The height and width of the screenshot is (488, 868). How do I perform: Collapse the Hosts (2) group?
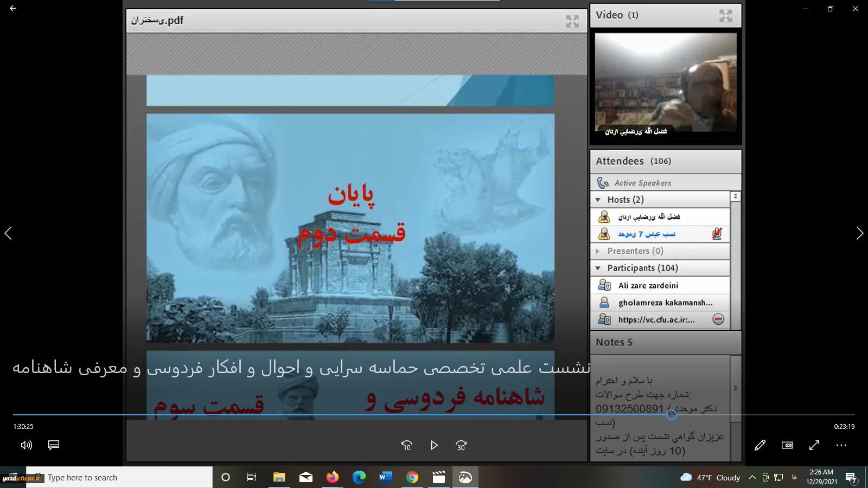(x=598, y=200)
